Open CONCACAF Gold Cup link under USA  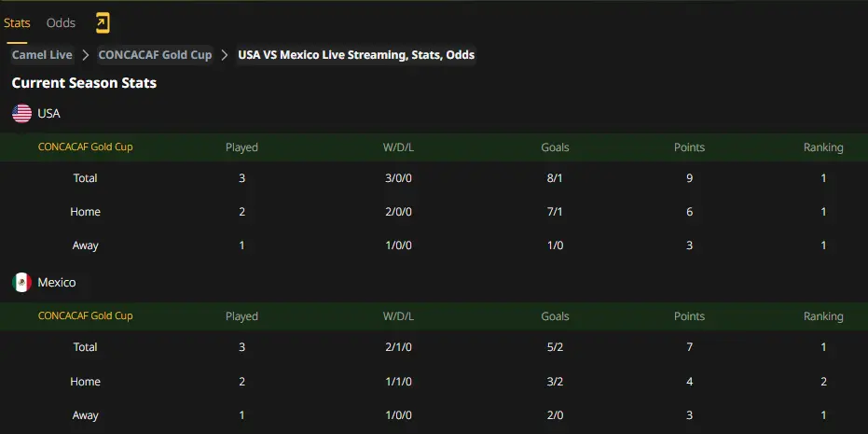click(x=85, y=147)
